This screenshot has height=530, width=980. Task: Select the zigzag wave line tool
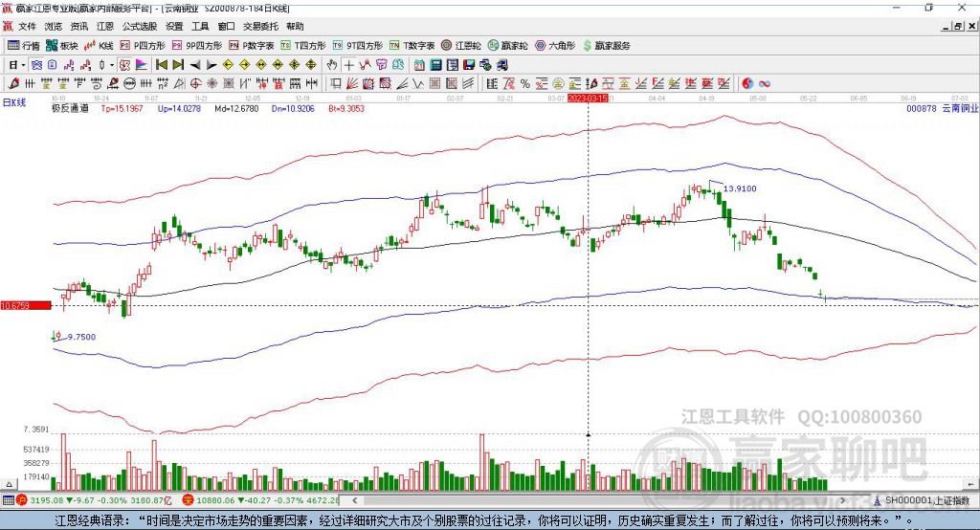pyautogui.click(x=418, y=83)
